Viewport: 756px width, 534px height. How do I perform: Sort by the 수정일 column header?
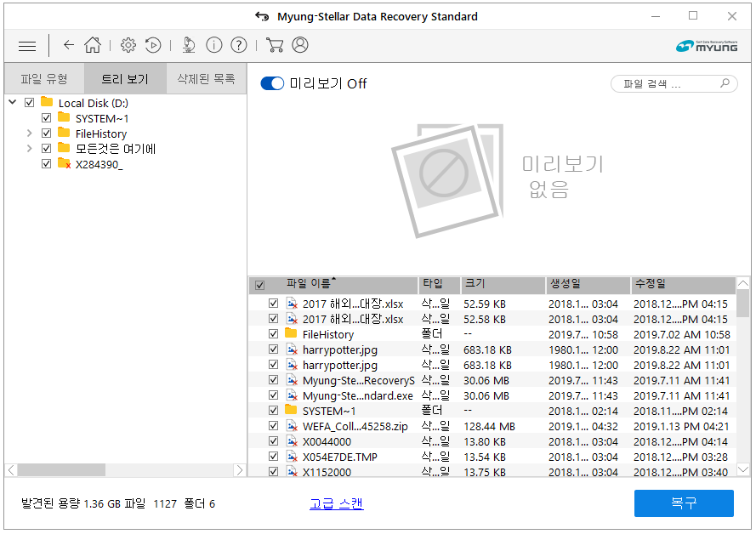684,285
